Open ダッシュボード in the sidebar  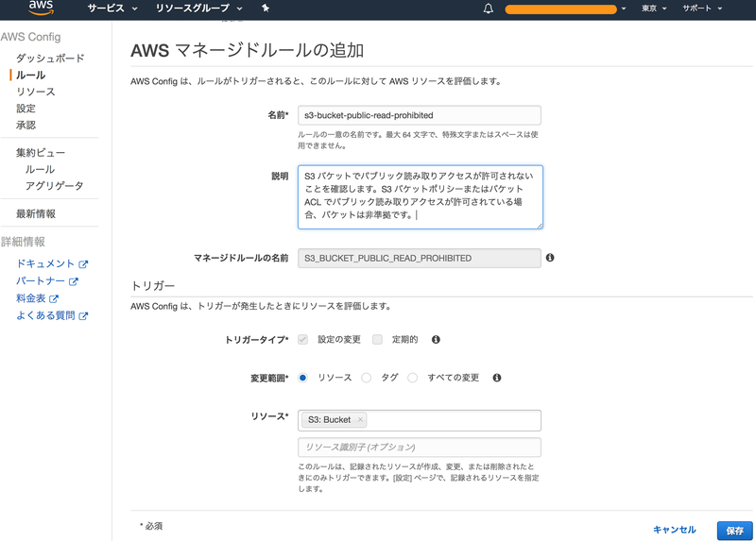click(50, 59)
